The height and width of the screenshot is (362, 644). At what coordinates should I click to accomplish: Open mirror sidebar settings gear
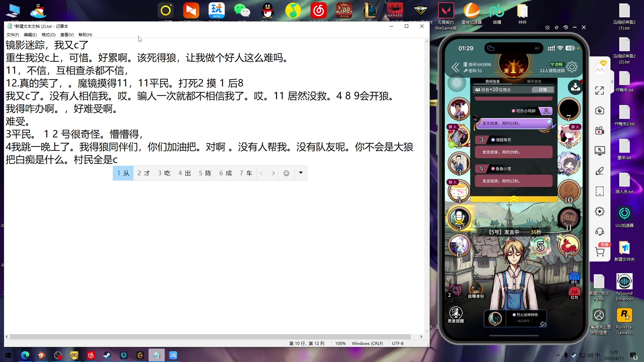599,212
